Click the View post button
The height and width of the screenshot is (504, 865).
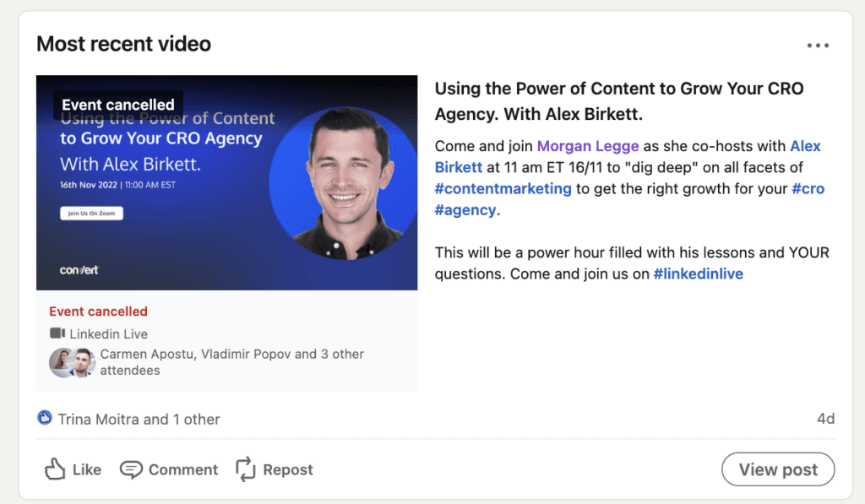(x=778, y=469)
